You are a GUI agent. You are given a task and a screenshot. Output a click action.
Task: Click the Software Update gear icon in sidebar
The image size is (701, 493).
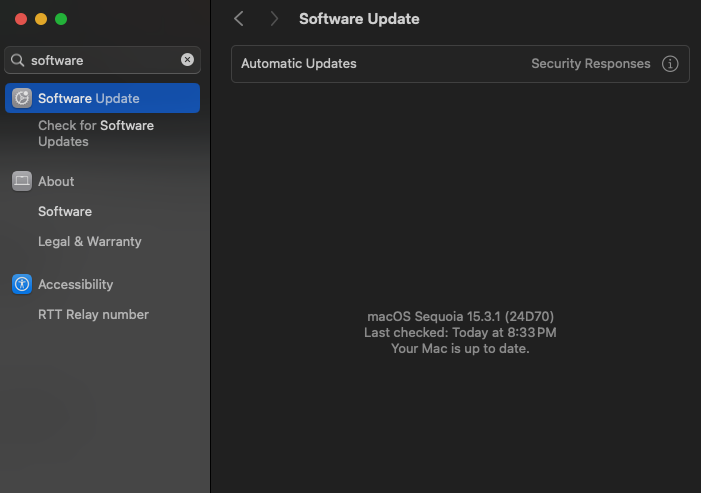click(x=22, y=98)
